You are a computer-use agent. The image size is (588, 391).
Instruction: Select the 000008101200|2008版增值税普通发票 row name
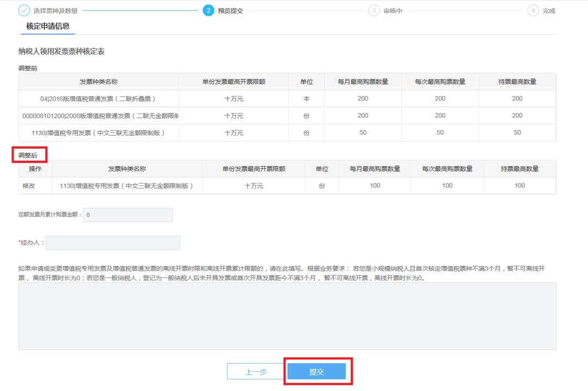coord(100,115)
